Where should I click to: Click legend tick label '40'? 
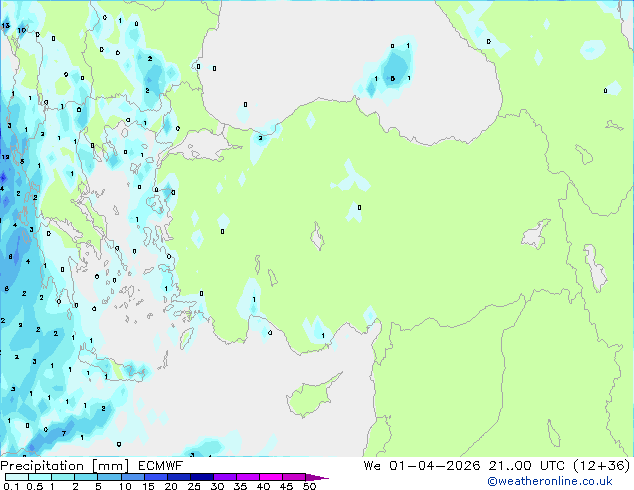[263, 486]
